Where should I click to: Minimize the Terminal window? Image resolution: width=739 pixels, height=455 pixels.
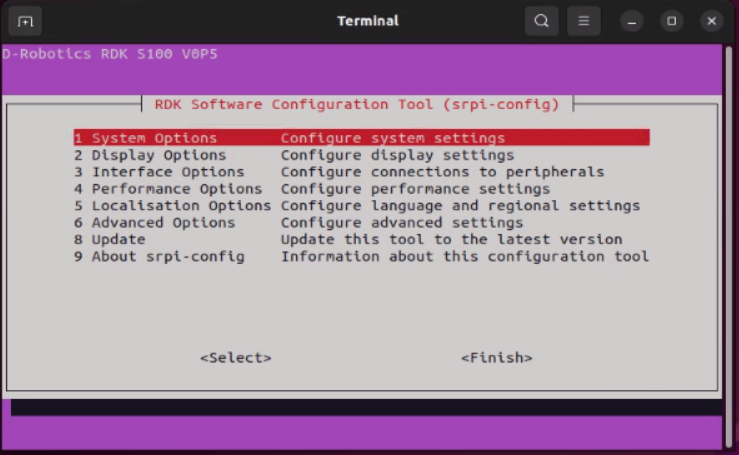click(632, 21)
